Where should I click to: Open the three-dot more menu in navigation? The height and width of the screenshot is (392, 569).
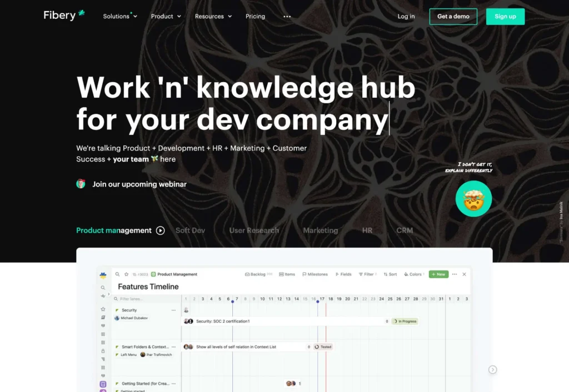coord(287,16)
